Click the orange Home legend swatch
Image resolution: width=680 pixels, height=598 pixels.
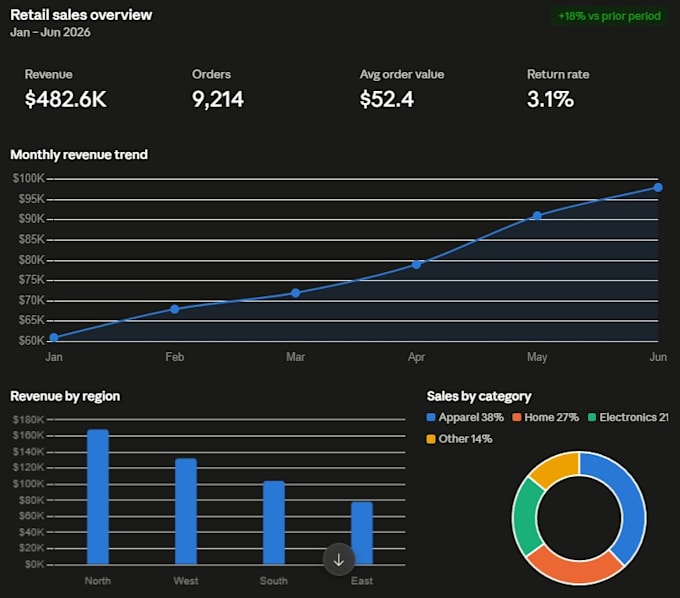click(x=517, y=417)
